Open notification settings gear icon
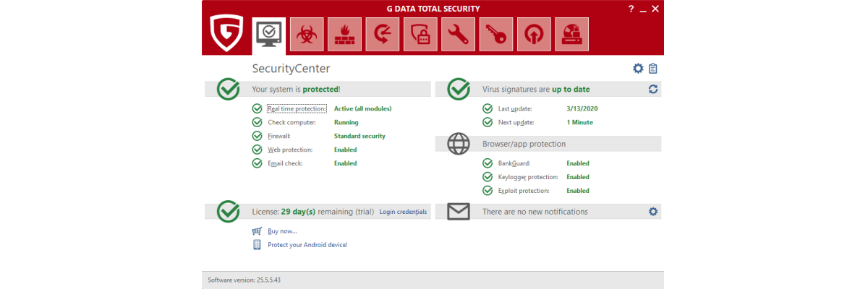The height and width of the screenshot is (289, 868). pos(653,212)
